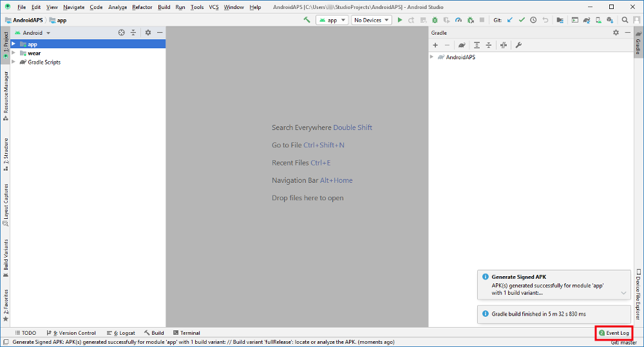This screenshot has height=347, width=644.
Task: Open the Resource Manager side tab
Action: [6, 96]
